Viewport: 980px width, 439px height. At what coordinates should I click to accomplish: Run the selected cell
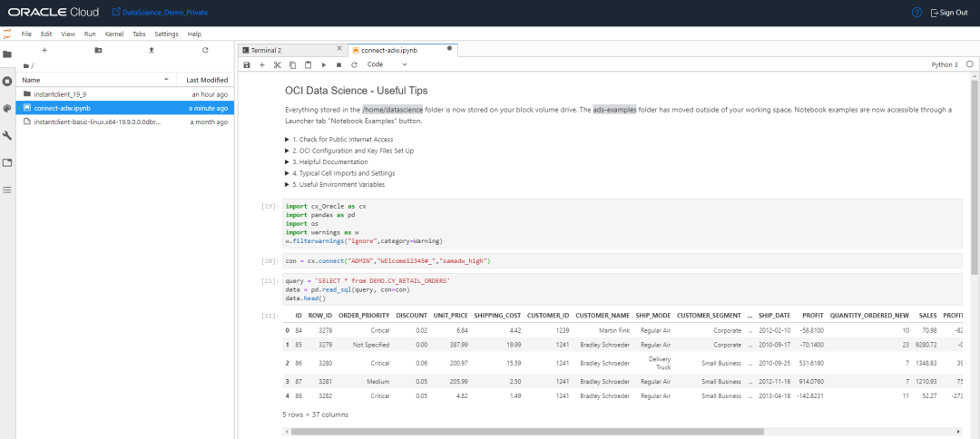(324, 64)
